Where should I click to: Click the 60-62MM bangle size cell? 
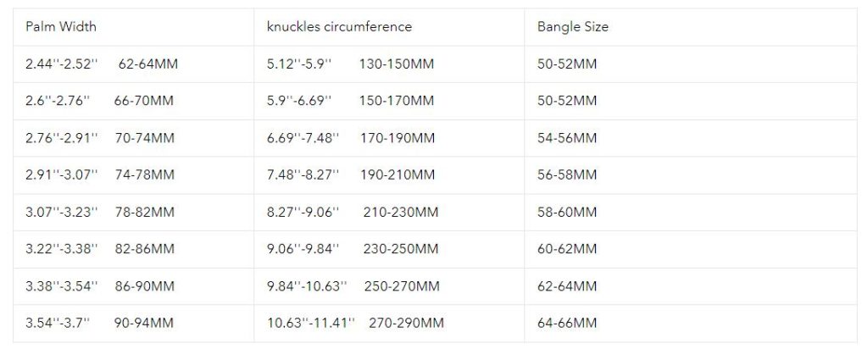point(567,249)
